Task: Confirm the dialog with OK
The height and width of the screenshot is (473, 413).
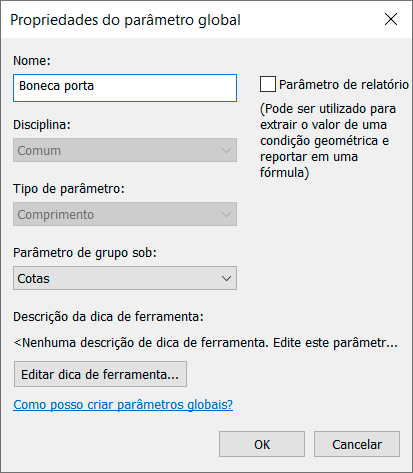Action: [262, 444]
